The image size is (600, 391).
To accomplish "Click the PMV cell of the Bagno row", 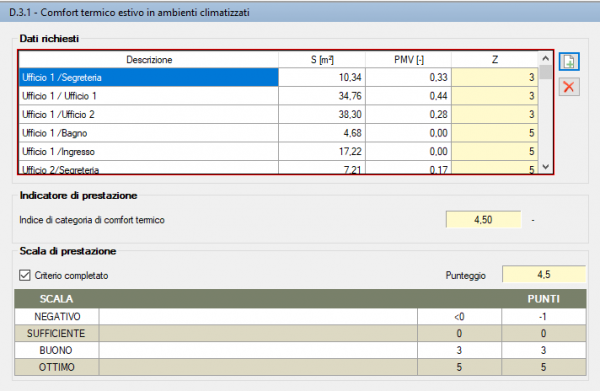I will click(409, 133).
